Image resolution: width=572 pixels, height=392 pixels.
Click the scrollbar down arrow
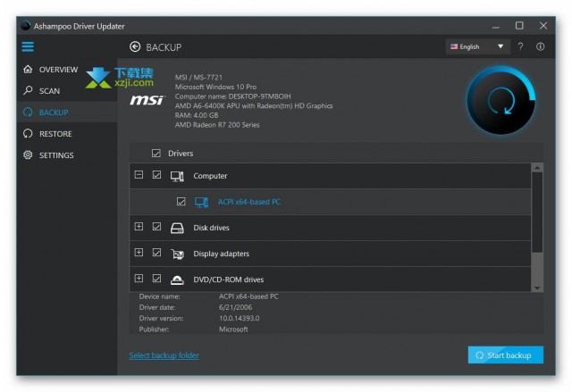point(537,288)
